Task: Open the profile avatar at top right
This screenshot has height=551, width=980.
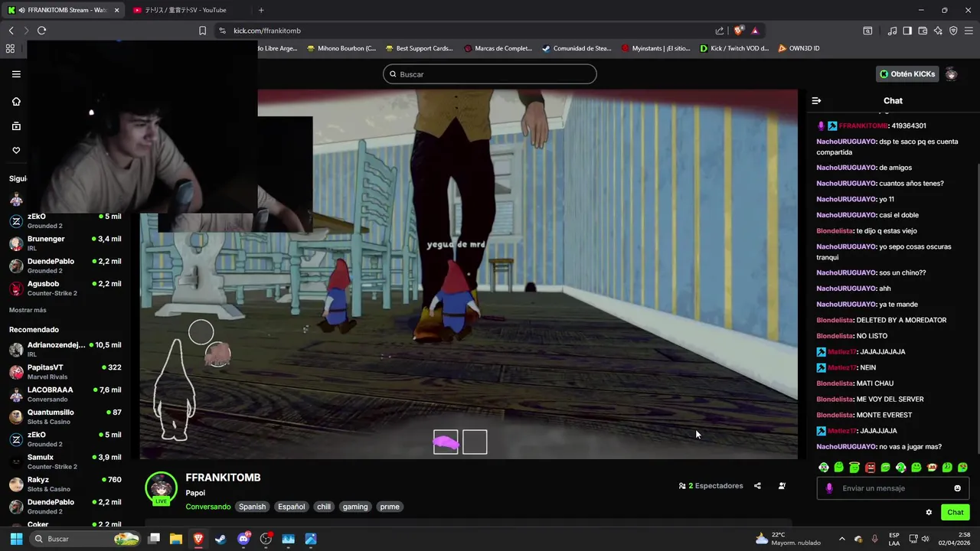Action: click(x=951, y=74)
